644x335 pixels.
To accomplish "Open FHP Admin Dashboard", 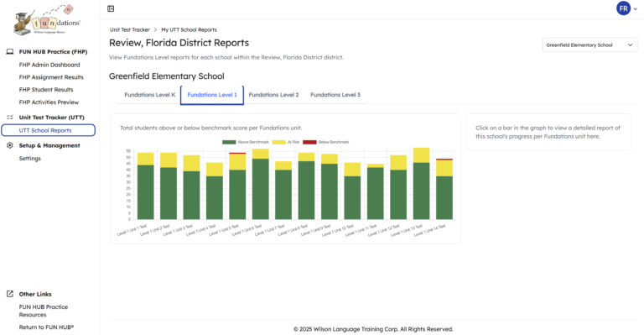I will (x=49, y=65).
